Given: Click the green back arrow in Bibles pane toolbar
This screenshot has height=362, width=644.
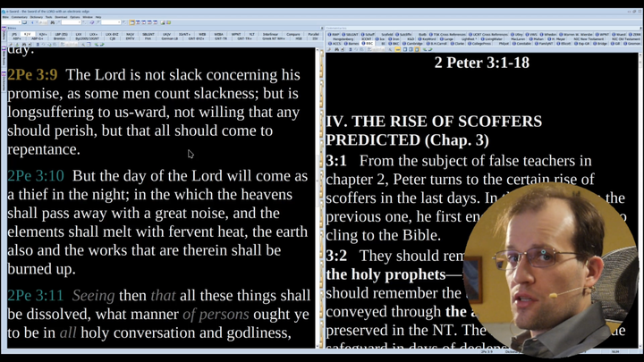Looking at the screenshot, I should [x=97, y=45].
